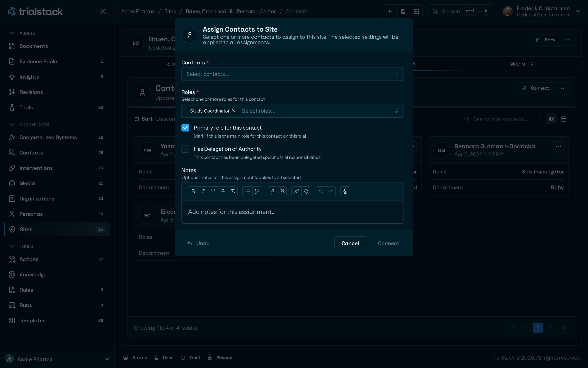Open Rules in sidebar
The height and width of the screenshot is (368, 588).
pyautogui.click(x=57, y=290)
